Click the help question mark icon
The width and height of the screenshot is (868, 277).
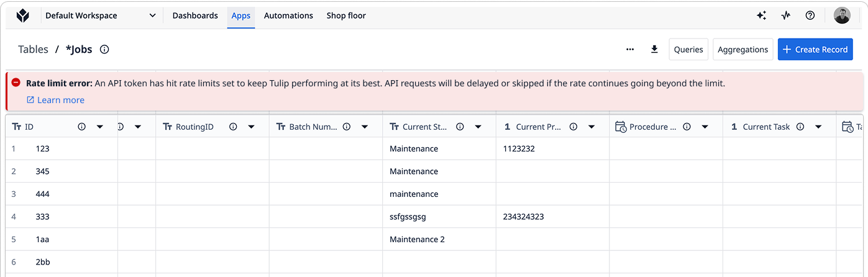810,16
